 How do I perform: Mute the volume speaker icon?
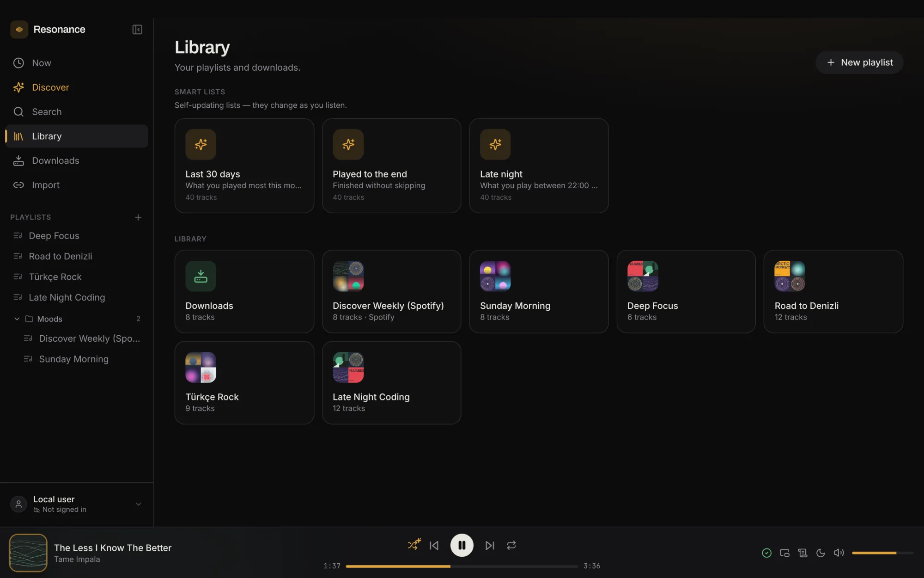pyautogui.click(x=839, y=553)
